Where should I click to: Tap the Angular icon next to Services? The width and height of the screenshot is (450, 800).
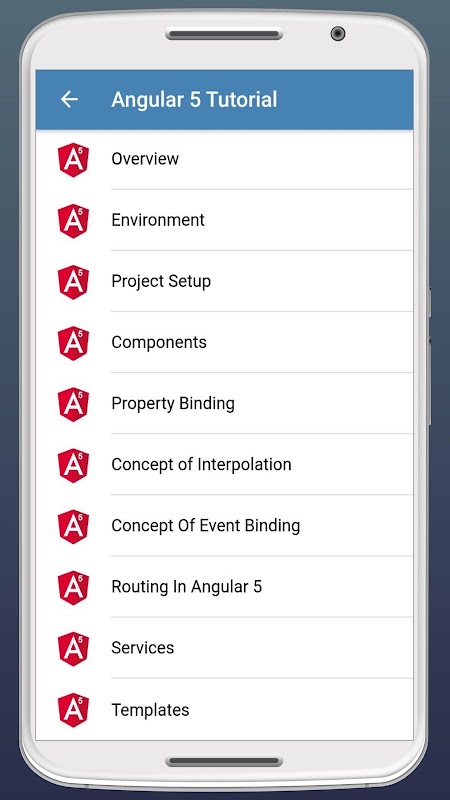[x=73, y=649]
